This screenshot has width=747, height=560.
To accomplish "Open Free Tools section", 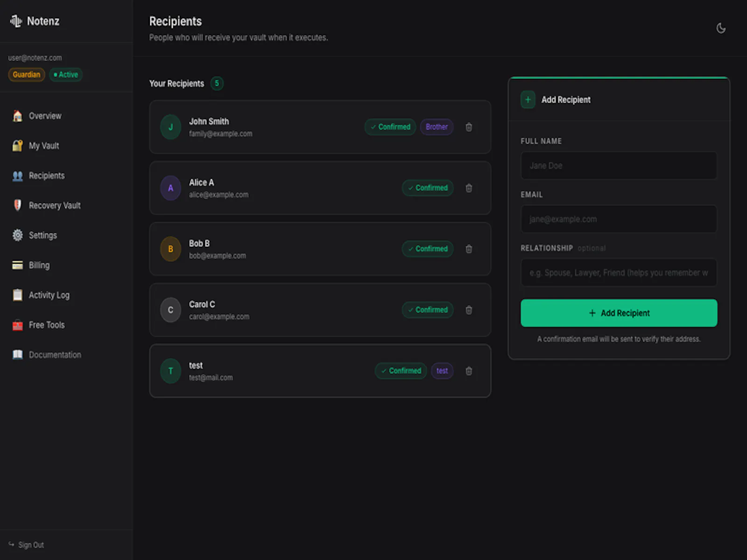I will 47,325.
